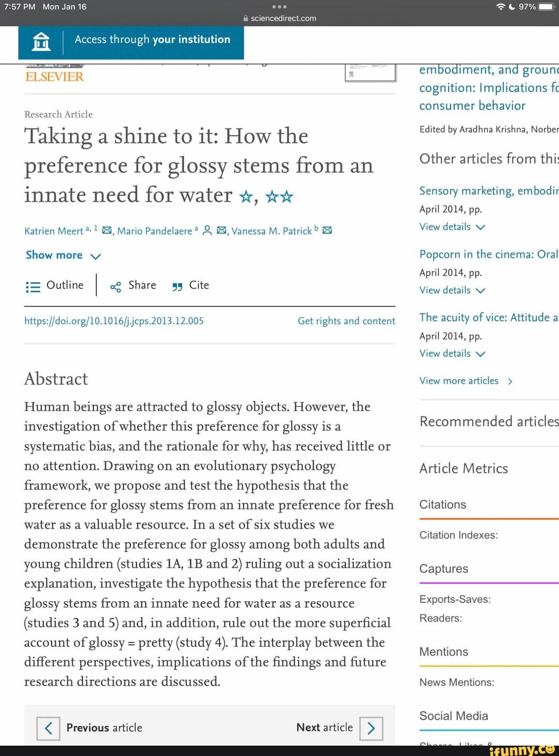The width and height of the screenshot is (559, 756).
Task: Click the institution building icon
Action: pyautogui.click(x=41, y=41)
